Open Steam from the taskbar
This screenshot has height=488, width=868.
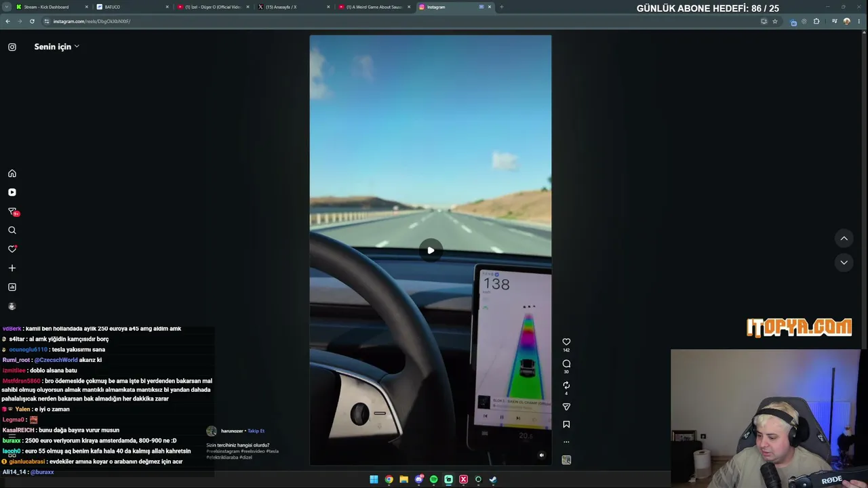[493, 479]
